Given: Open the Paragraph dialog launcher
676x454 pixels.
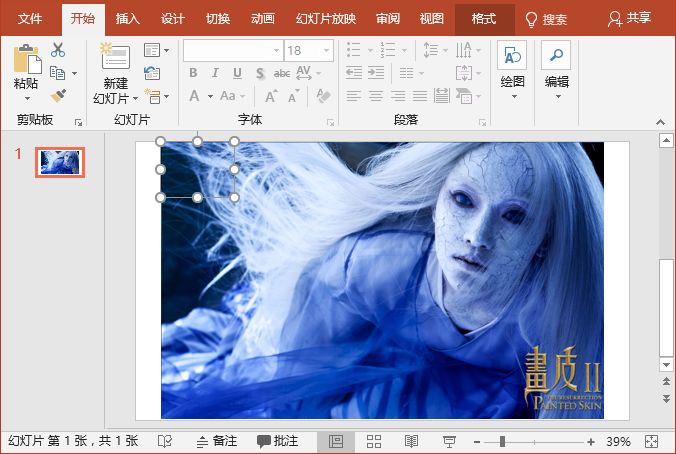Looking at the screenshot, I should pyautogui.click(x=483, y=122).
